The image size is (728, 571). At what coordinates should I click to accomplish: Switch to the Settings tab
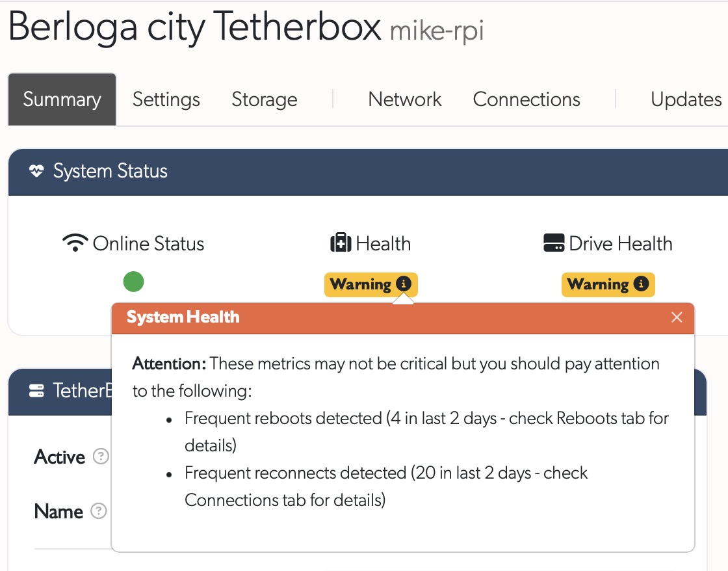coord(166,99)
